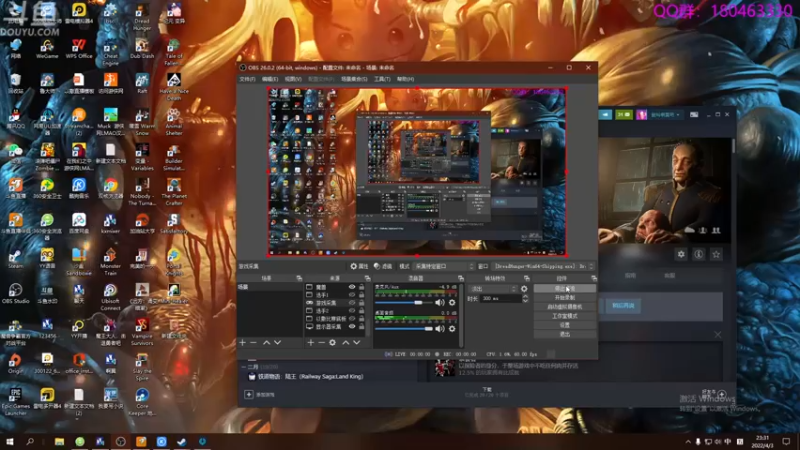Open the 窗口 window selection dropdown
This screenshot has width=800, height=450.
[x=543, y=266]
